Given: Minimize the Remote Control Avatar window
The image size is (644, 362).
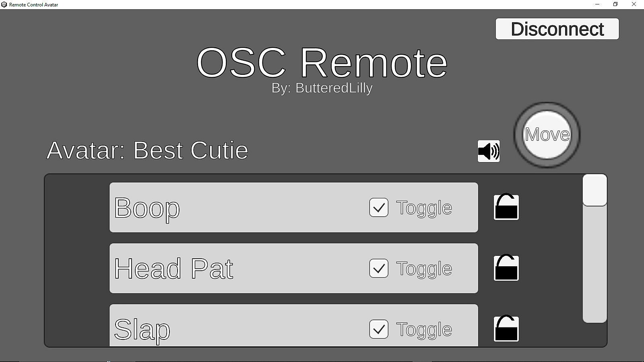Looking at the screenshot, I should [597, 4].
